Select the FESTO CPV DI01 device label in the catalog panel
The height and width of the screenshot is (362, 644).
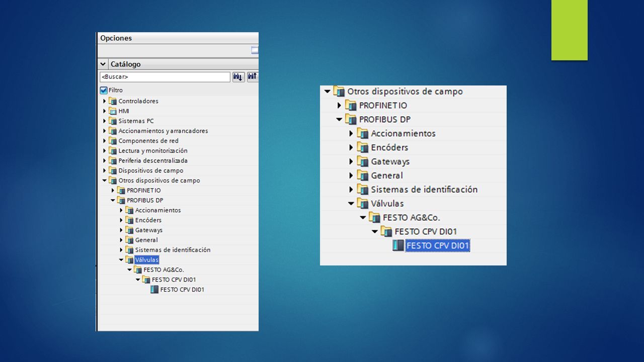click(x=182, y=290)
